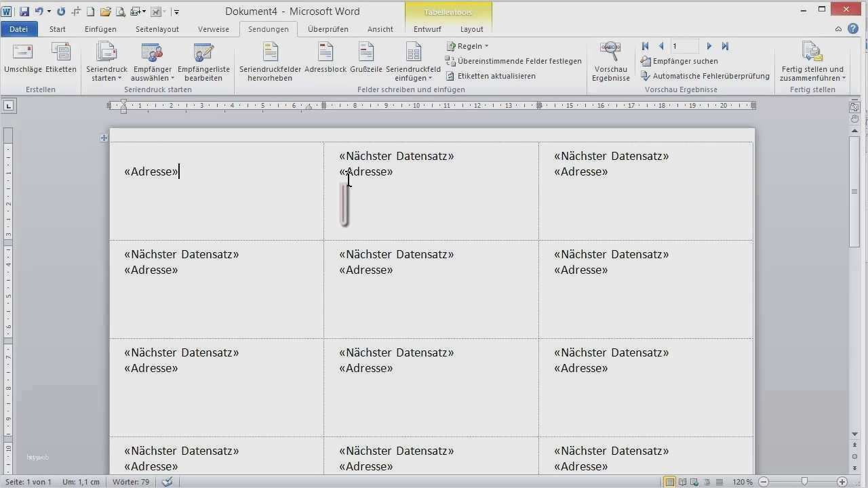Insert an Adressblock field
Screen dimensions: 868x488
(325, 58)
